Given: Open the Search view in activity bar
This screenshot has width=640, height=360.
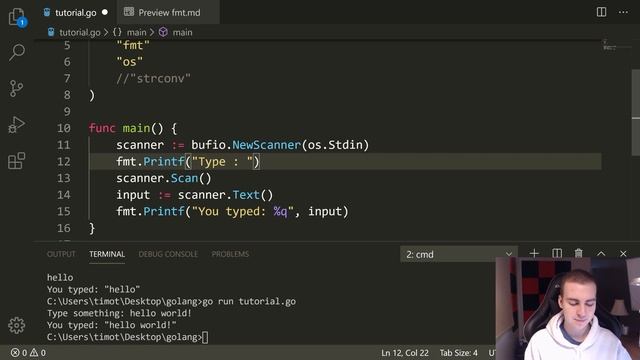Looking at the screenshot, I should (x=17, y=52).
